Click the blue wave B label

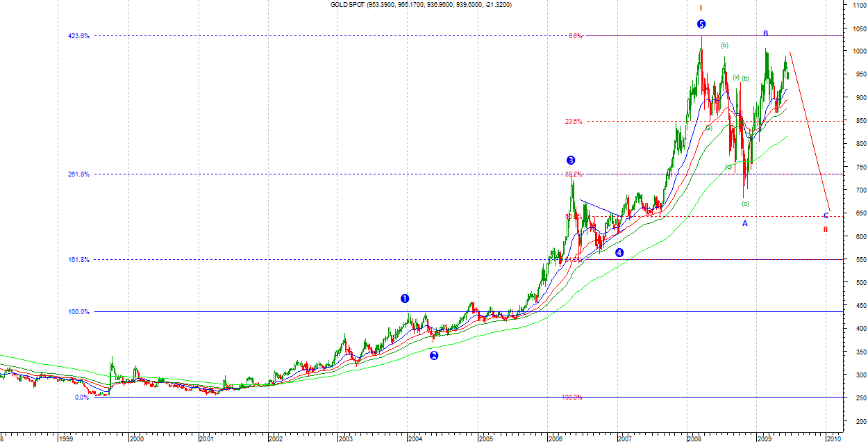(766, 33)
